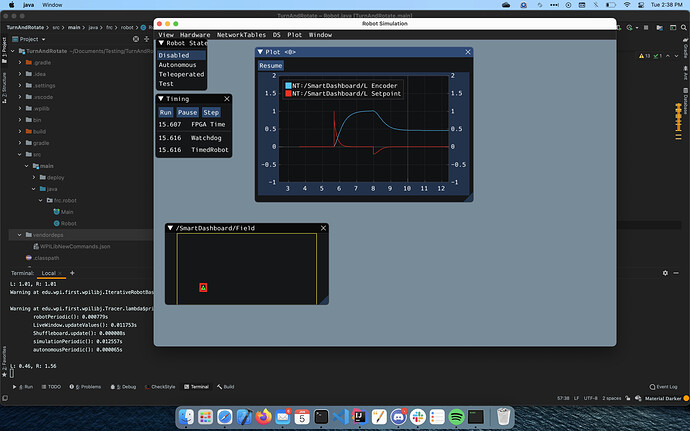Click the FPGA Time value 15.607
The width and height of the screenshot is (690, 431).
pos(170,125)
